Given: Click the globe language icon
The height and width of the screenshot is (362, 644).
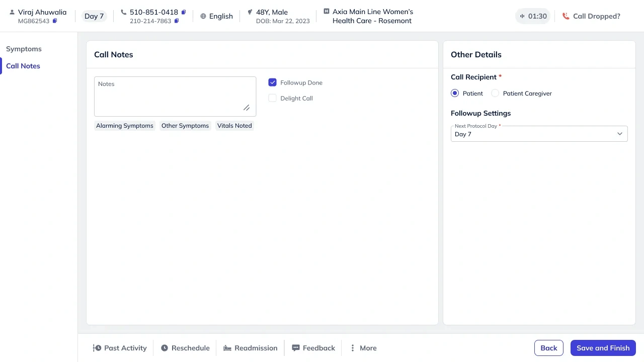Looking at the screenshot, I should point(203,16).
